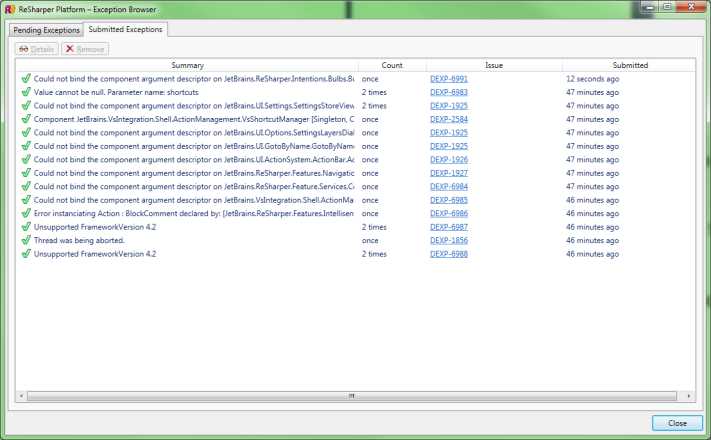
Task: Close the Exception Browser dialog
Action: point(677,423)
